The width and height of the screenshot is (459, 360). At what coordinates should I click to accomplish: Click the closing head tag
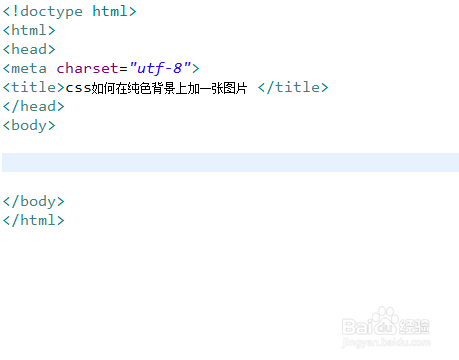click(33, 106)
